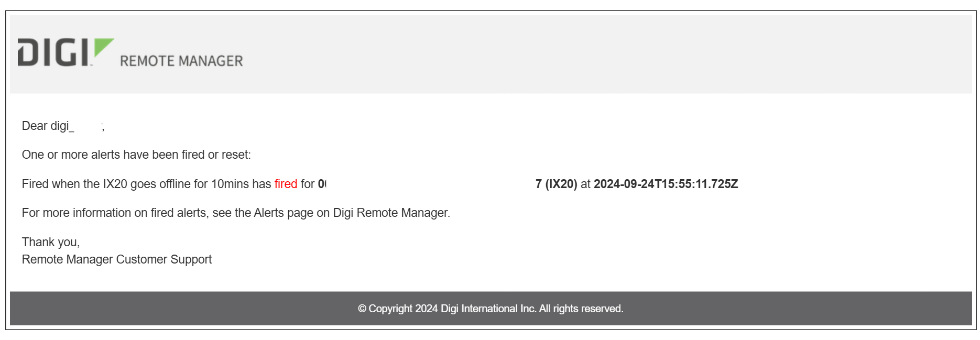Click 'Remote Manager Customer Support' signature
Screen dimensions: 980x340
tap(117, 259)
